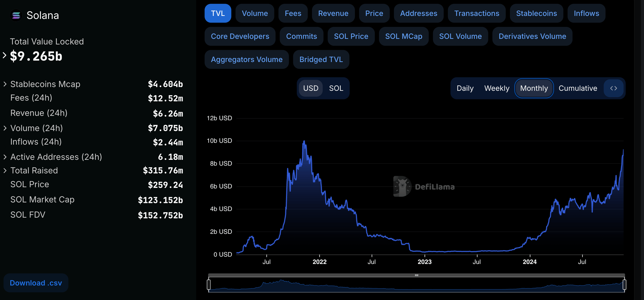Enable the Fees chart metric
This screenshot has height=300, width=644.
(293, 13)
